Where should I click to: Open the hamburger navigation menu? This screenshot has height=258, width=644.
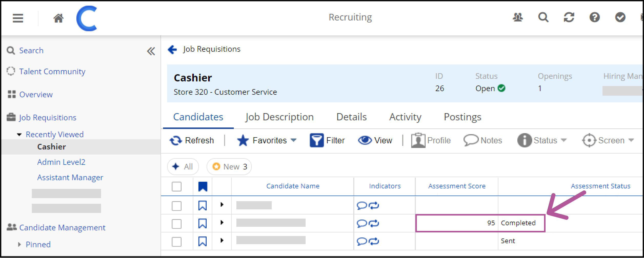tap(18, 18)
